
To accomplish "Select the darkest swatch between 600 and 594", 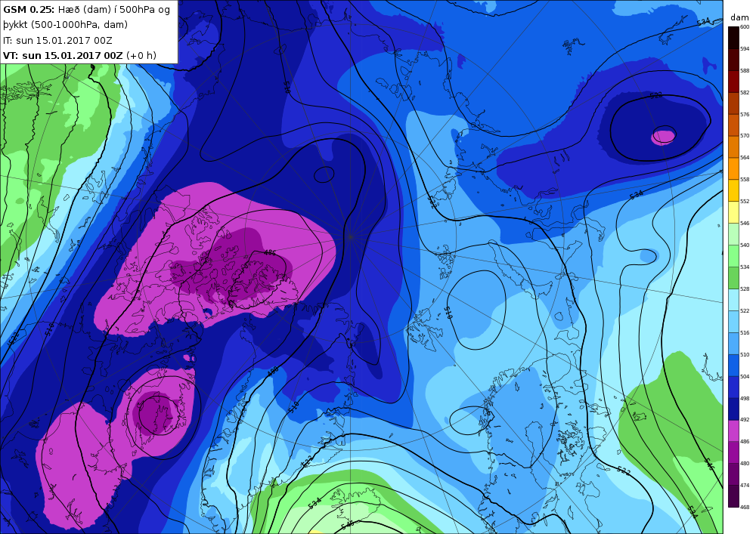I will pos(733,38).
